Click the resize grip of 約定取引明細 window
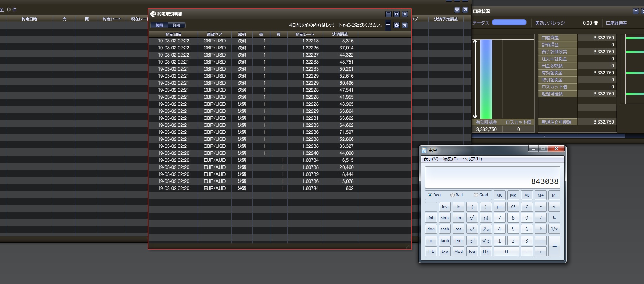 coord(408,246)
